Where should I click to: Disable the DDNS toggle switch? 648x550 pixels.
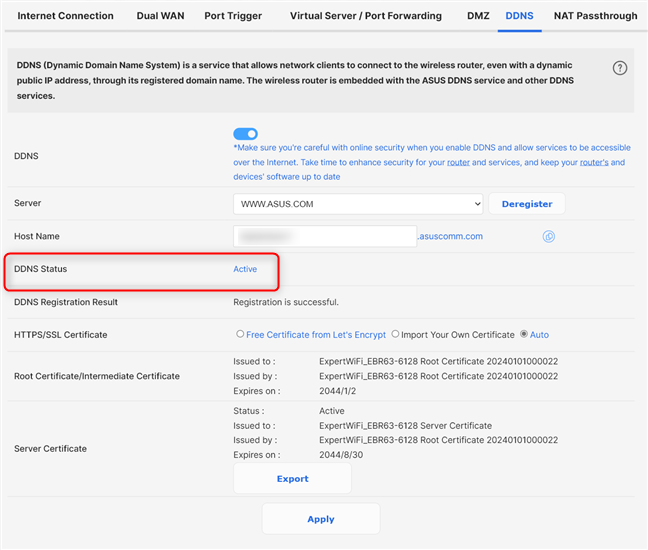245,134
